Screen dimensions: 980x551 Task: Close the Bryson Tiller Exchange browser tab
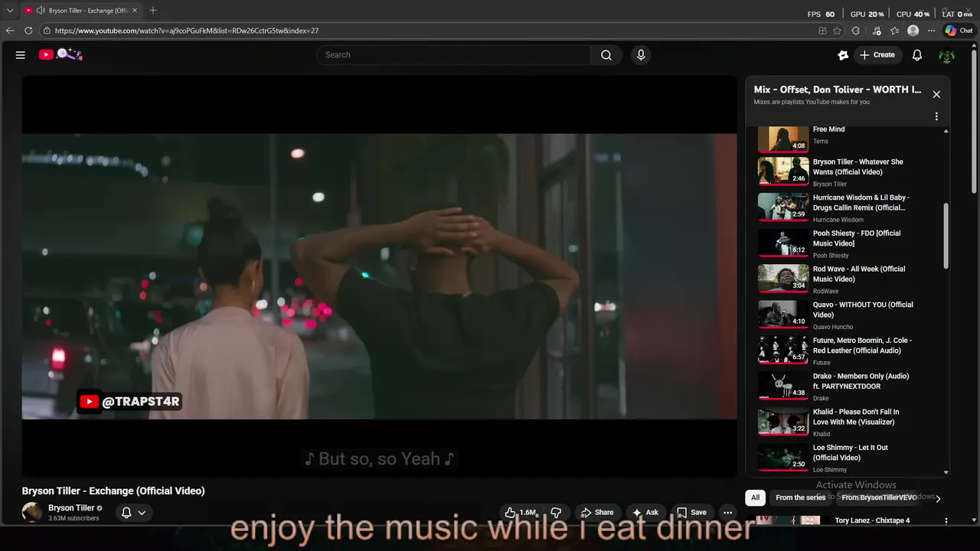(135, 11)
